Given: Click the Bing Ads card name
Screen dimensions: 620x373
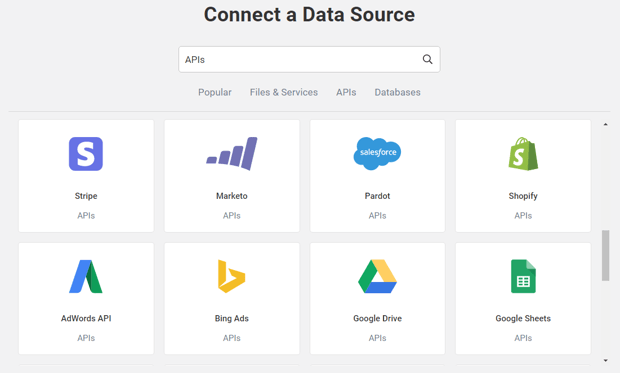Looking at the screenshot, I should click(232, 318).
